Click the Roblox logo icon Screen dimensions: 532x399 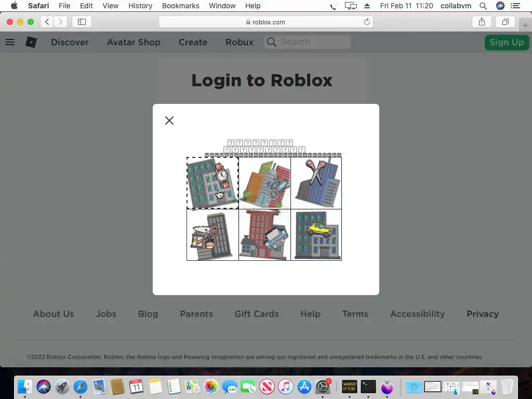tap(31, 42)
